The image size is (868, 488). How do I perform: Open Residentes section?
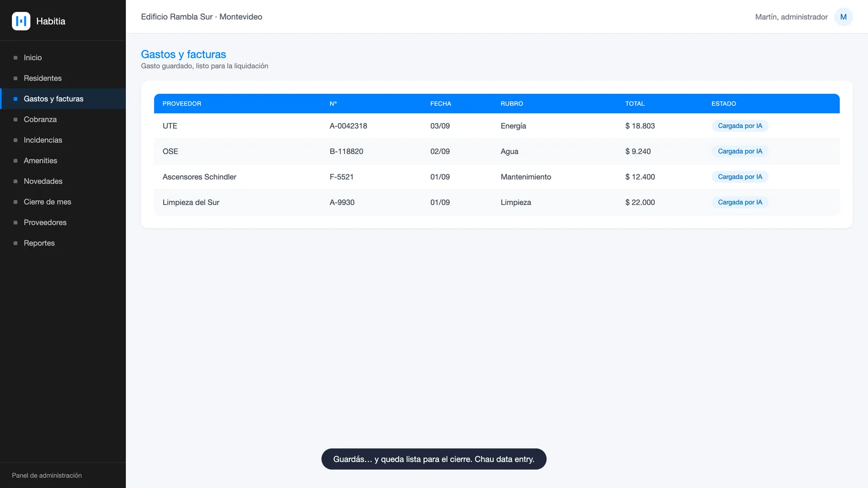(63, 78)
